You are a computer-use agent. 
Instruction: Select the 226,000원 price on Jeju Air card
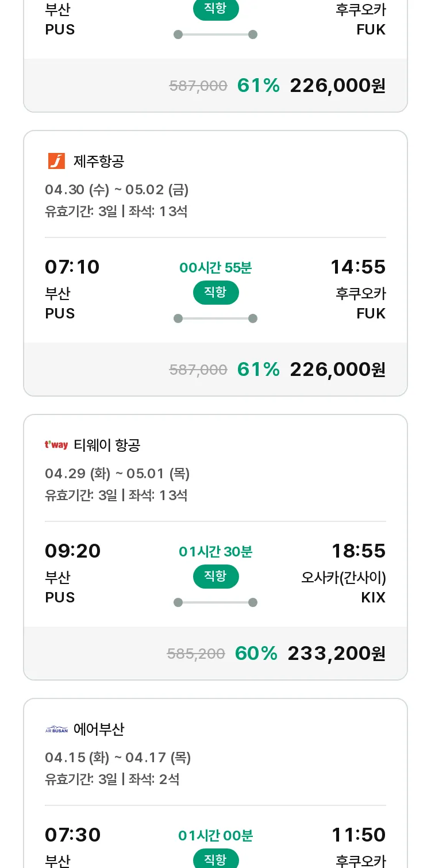337,369
